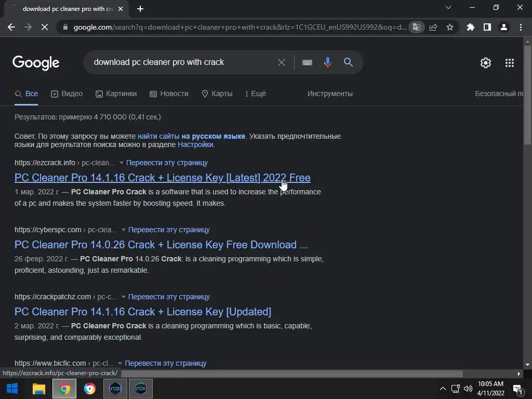Translate the crackpatchz.com result page
The height and width of the screenshot is (399, 532).
tap(169, 297)
